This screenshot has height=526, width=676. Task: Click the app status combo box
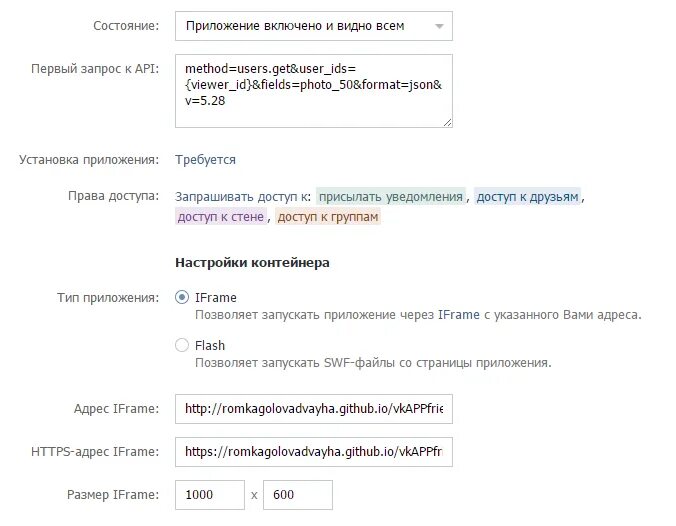tap(314, 26)
